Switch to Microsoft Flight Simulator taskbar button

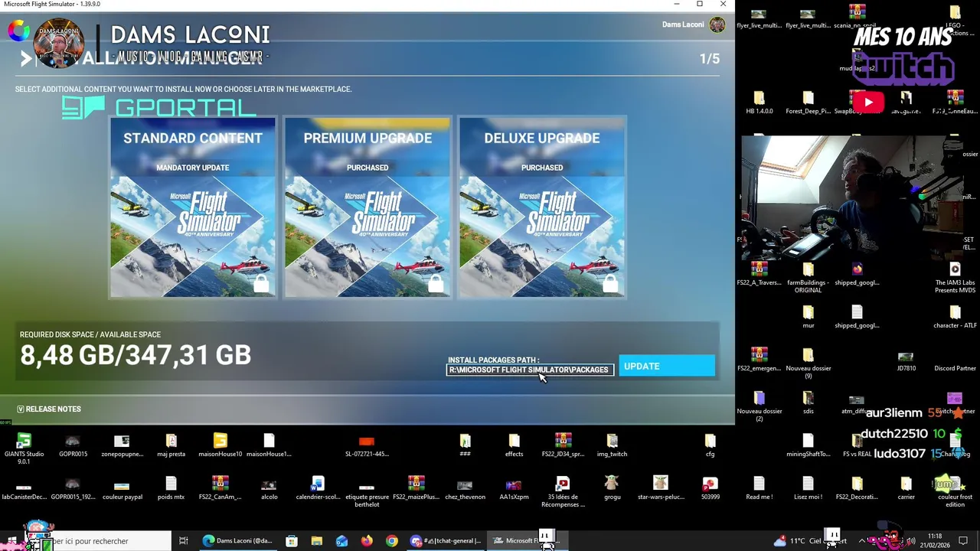(x=527, y=541)
